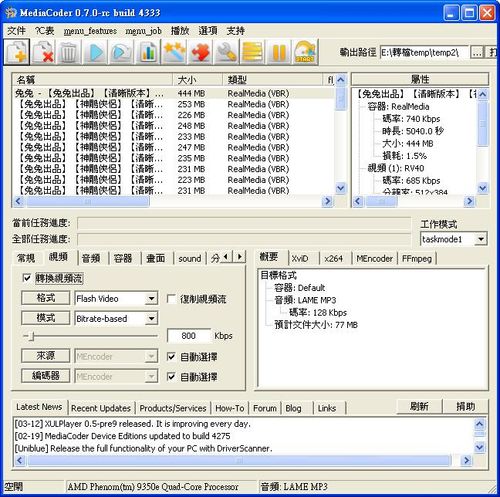Image resolution: width=500 pixels, height=497 pixels.
Task: Click the red puzzle piece plugin icon
Action: pyautogui.click(x=201, y=52)
